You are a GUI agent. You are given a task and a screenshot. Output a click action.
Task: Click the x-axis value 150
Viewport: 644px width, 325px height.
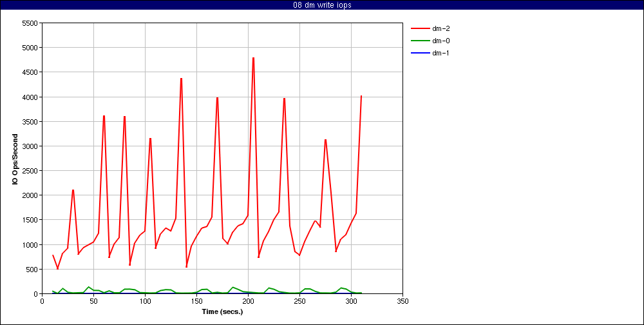point(196,301)
